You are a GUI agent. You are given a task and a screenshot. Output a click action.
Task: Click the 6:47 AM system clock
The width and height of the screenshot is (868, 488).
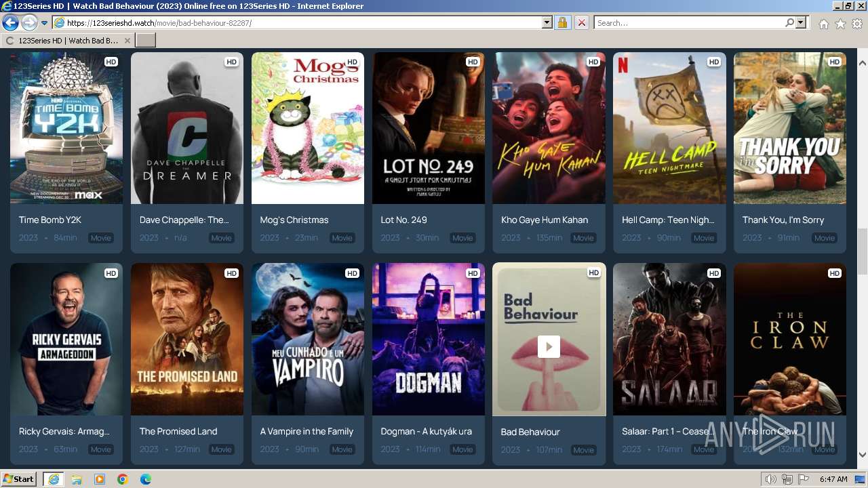coord(833,479)
